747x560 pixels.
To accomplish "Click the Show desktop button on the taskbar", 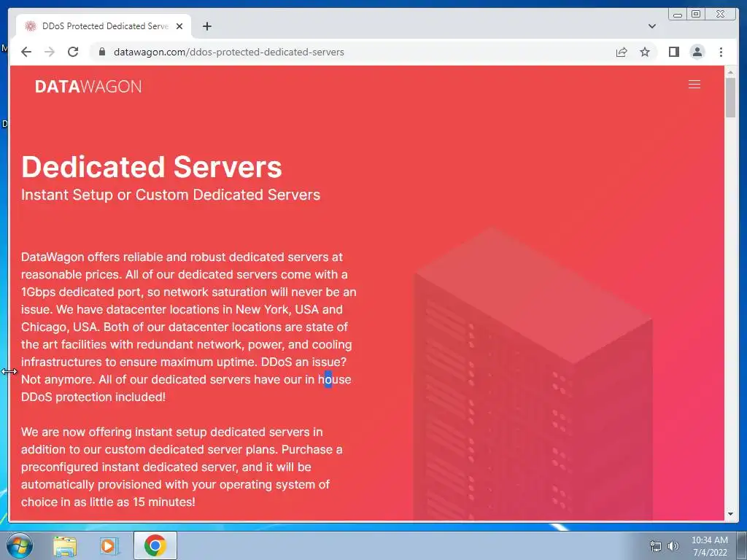I will (x=742, y=545).
